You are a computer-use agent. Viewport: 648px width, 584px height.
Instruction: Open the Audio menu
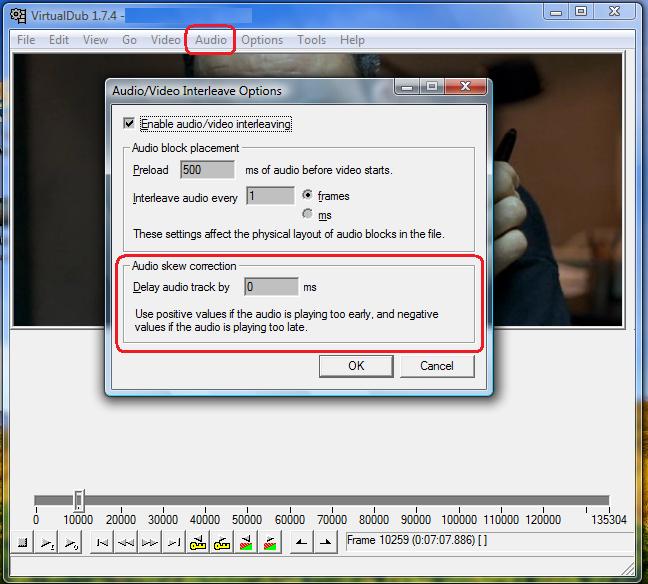pos(211,40)
